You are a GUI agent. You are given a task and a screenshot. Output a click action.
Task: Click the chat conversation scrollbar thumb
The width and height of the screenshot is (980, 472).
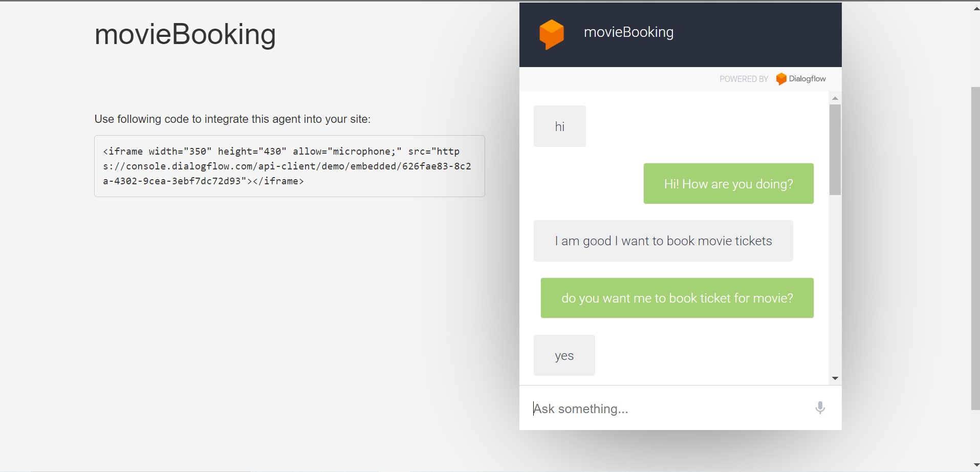point(835,148)
